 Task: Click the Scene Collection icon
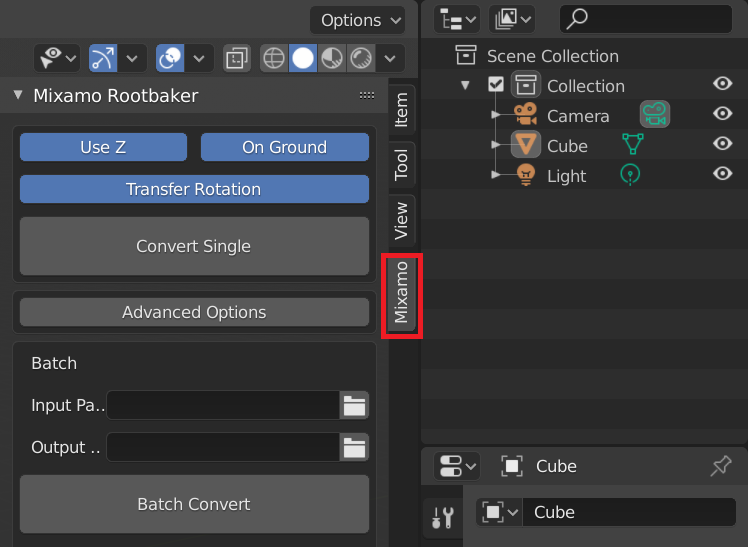coord(466,55)
